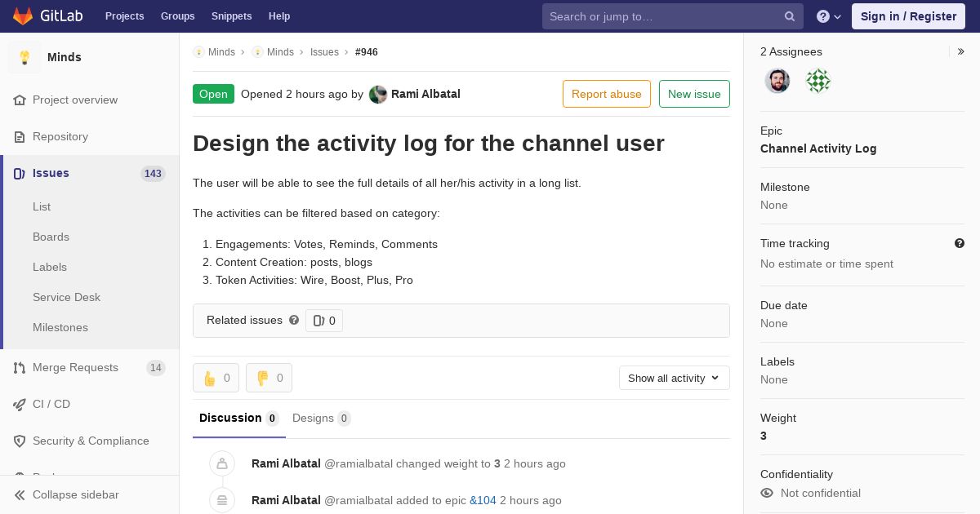Click the Time tracking help icon
The height and width of the screenshot is (514, 980).
pos(960,243)
